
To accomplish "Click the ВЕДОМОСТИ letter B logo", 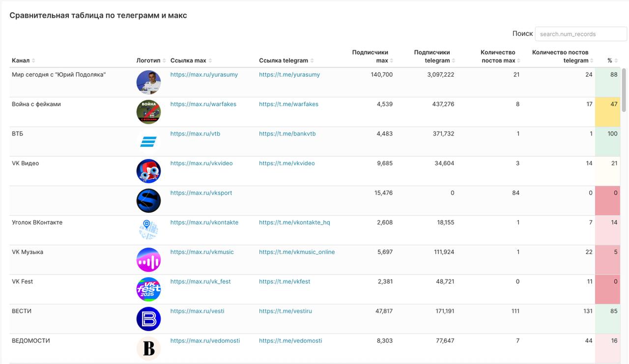I will coord(148,348).
